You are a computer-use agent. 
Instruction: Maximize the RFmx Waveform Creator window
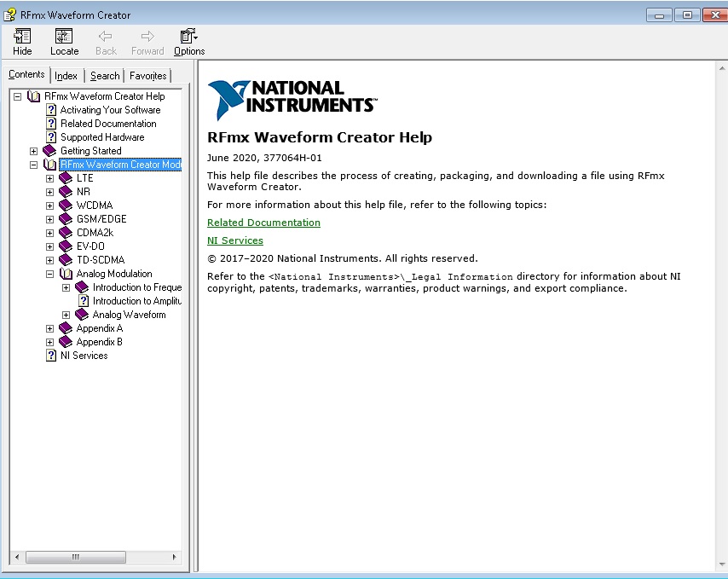click(687, 15)
